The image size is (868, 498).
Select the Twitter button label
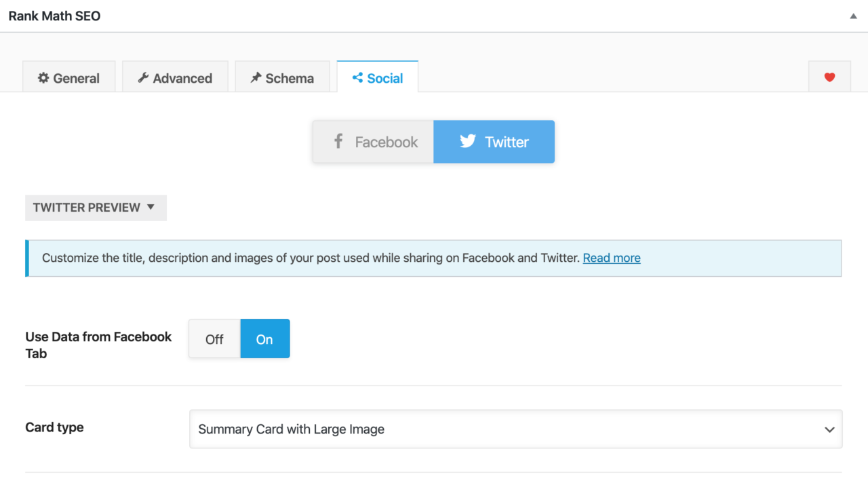[507, 142]
